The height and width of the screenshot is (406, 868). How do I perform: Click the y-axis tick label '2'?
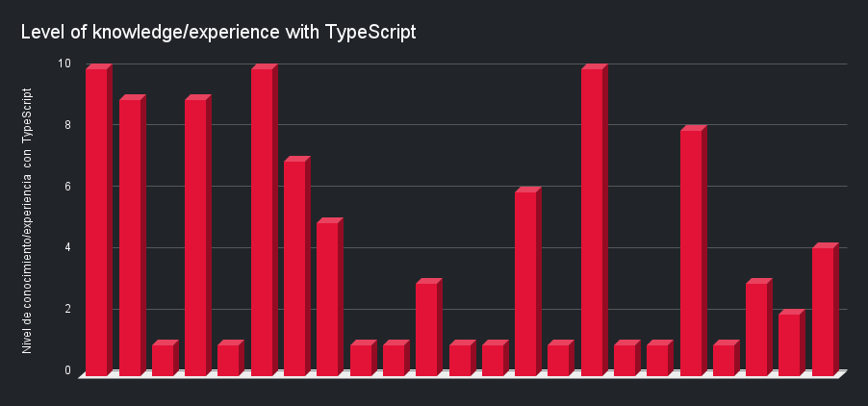[68, 309]
